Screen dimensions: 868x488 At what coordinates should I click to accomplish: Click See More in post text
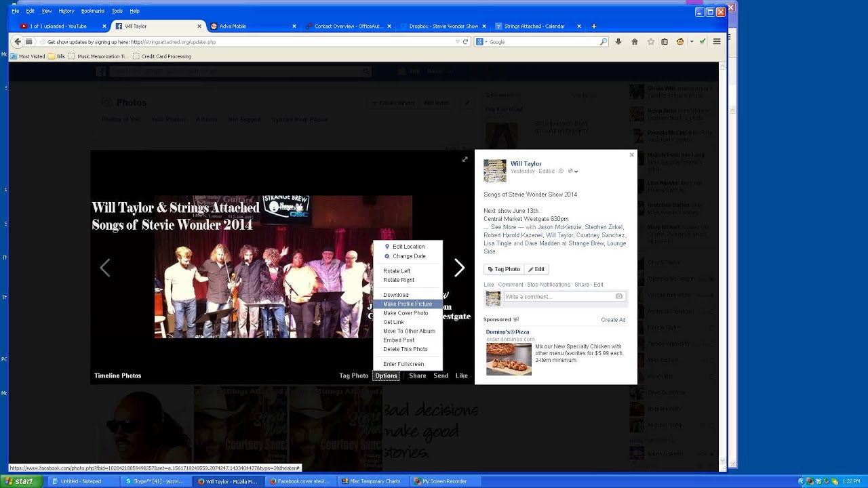[x=503, y=227]
